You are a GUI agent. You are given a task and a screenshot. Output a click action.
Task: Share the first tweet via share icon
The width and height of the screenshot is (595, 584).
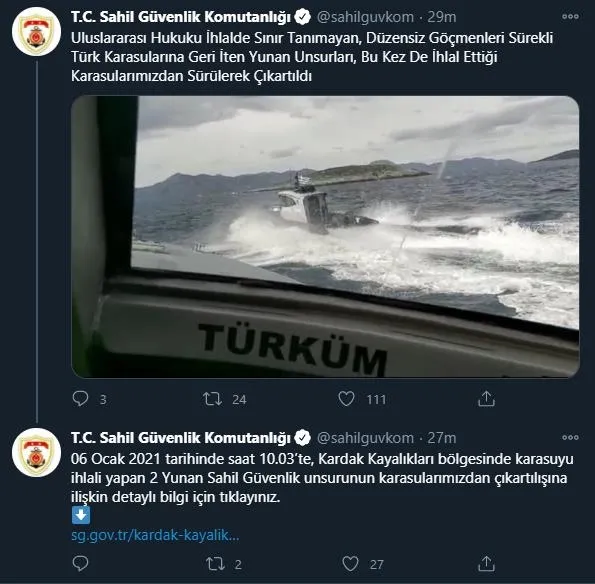point(486,399)
